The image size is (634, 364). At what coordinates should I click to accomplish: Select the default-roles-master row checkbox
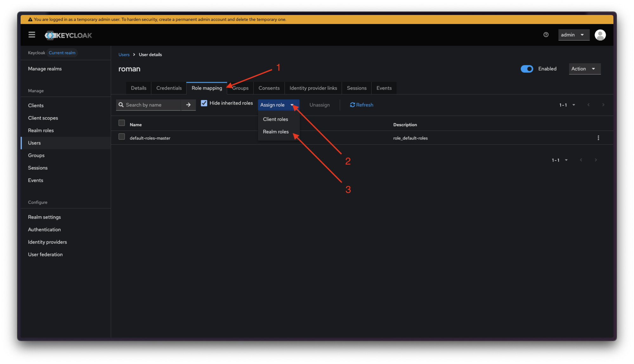pyautogui.click(x=121, y=137)
